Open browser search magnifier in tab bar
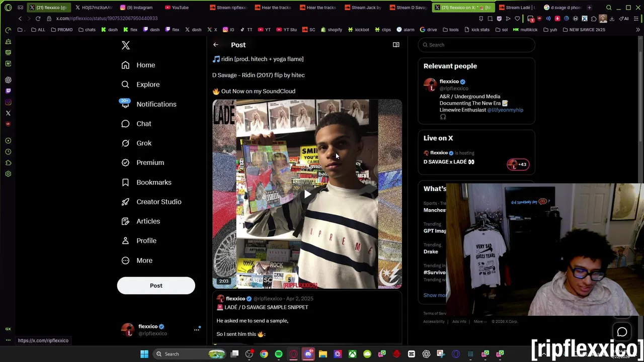The height and width of the screenshot is (362, 644). pos(609,8)
